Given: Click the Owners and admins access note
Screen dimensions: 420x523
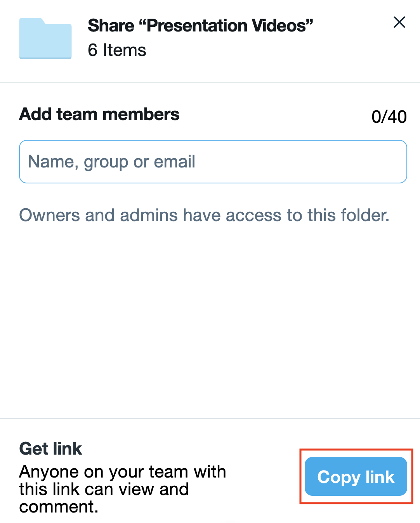Looking at the screenshot, I should tap(204, 215).
